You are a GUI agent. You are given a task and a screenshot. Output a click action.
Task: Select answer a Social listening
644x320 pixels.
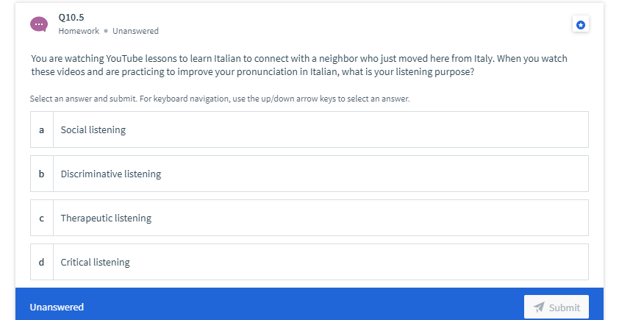click(x=310, y=129)
